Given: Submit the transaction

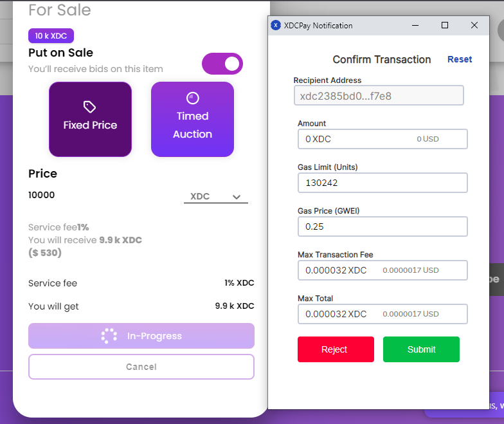Looking at the screenshot, I should coord(421,349).
